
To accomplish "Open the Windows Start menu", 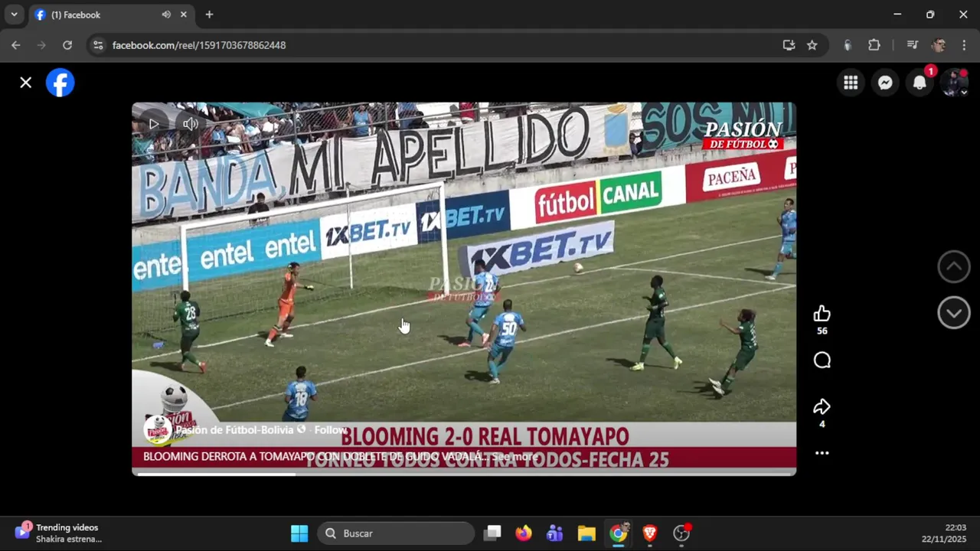I will (299, 533).
